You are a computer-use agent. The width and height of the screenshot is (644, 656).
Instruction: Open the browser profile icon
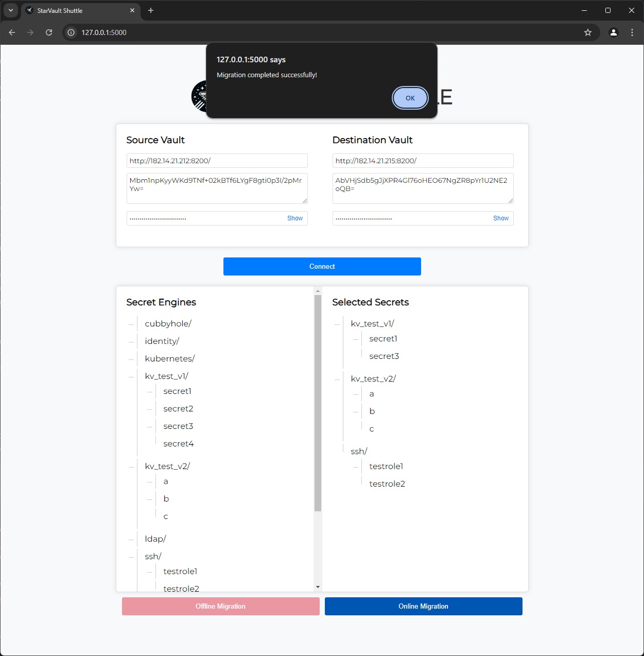613,32
